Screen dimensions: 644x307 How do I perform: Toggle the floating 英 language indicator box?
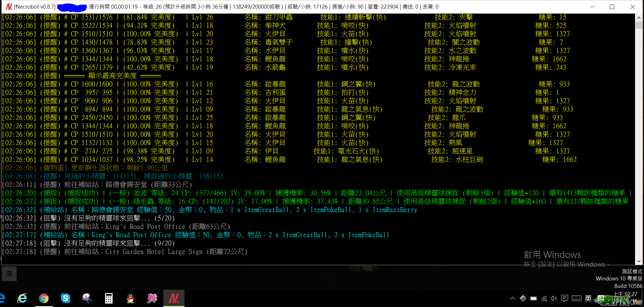(x=9, y=274)
